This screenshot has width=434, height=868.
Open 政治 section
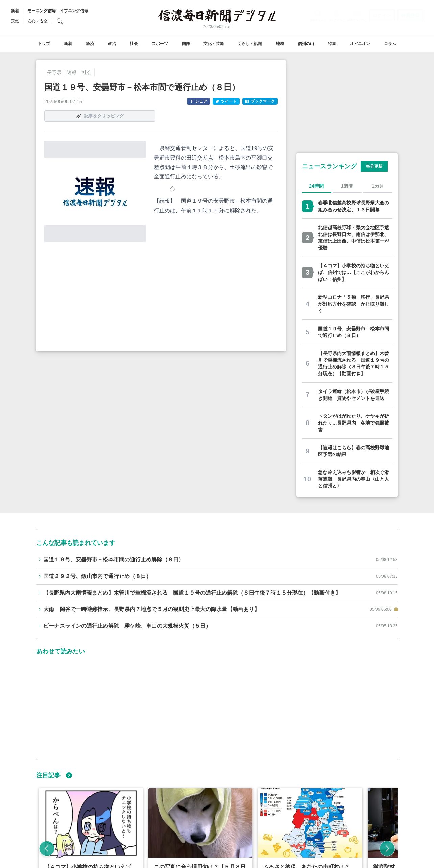tap(112, 44)
